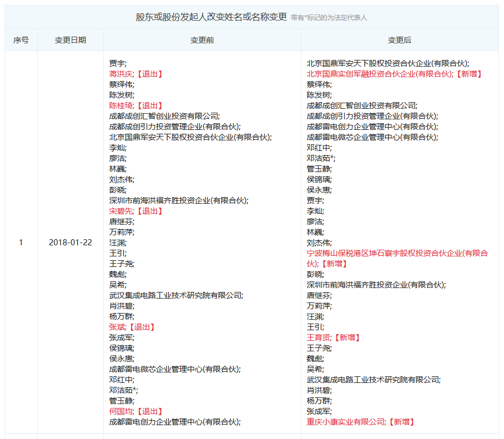Image resolution: width=504 pixels, height=439 pixels.
Task: Click 贾宇 in the 变更后 column
Action: click(x=315, y=200)
